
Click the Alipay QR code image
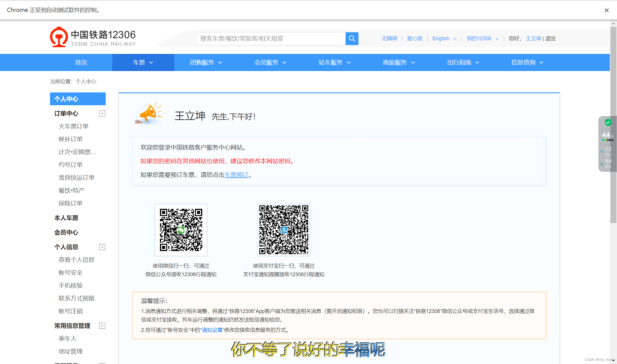coord(284,230)
